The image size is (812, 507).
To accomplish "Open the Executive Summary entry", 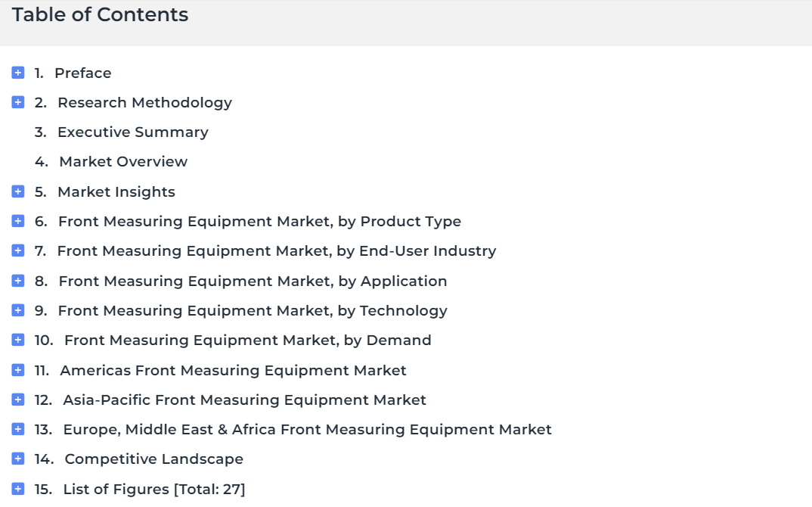I will coord(132,132).
